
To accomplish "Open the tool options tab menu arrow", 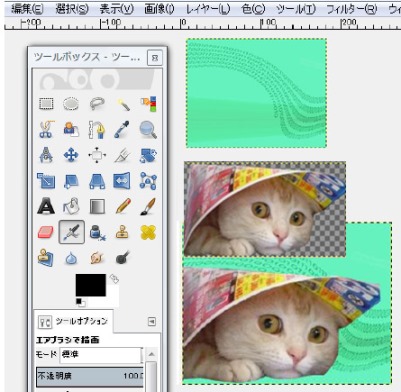I will click(152, 321).
